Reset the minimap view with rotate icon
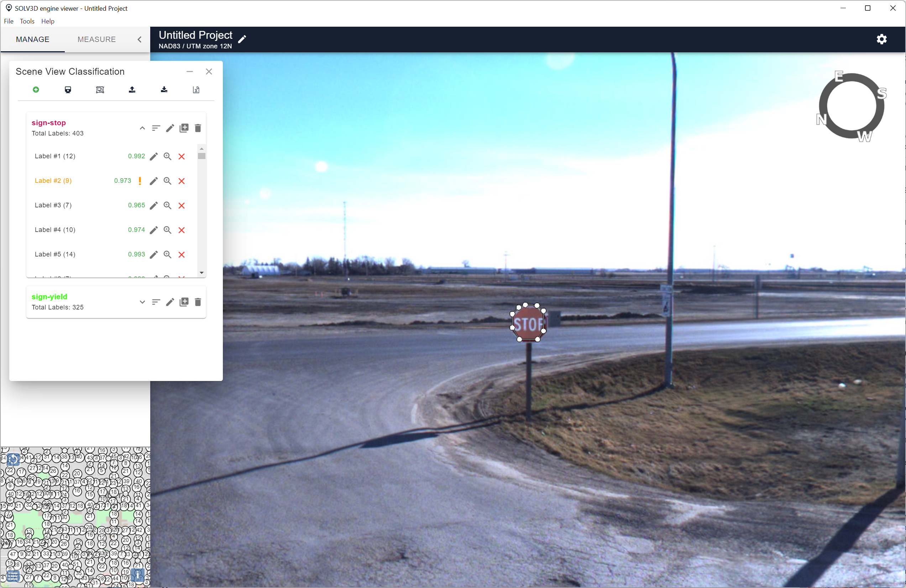Image resolution: width=906 pixels, height=588 pixels. click(x=13, y=459)
